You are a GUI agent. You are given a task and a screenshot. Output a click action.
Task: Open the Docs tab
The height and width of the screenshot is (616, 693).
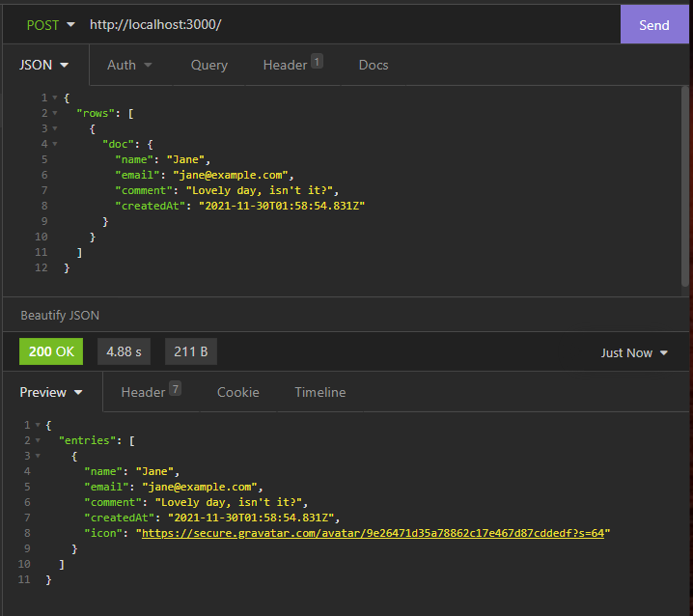coord(374,65)
